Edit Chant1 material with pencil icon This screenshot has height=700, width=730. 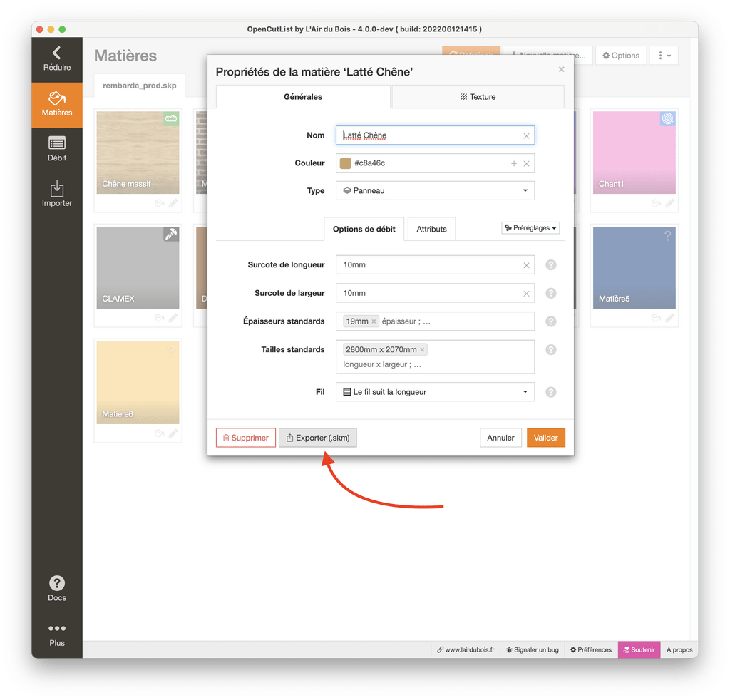coord(669,203)
